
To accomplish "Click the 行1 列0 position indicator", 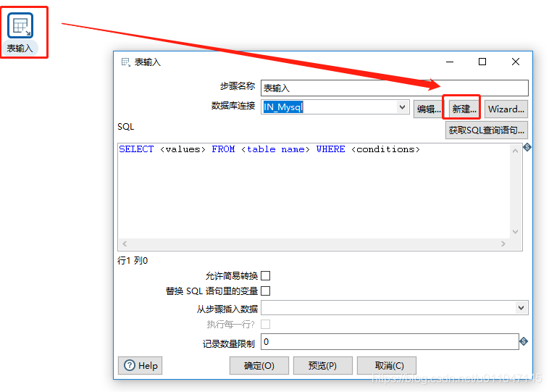I will pyautogui.click(x=133, y=261).
